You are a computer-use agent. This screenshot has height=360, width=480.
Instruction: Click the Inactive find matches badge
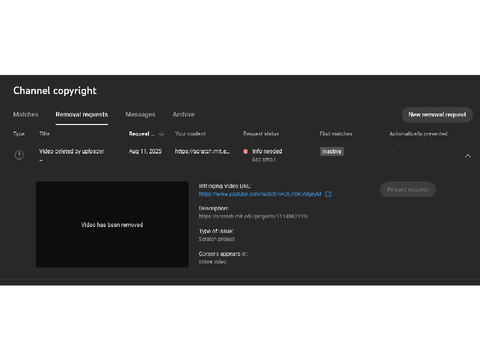332,151
